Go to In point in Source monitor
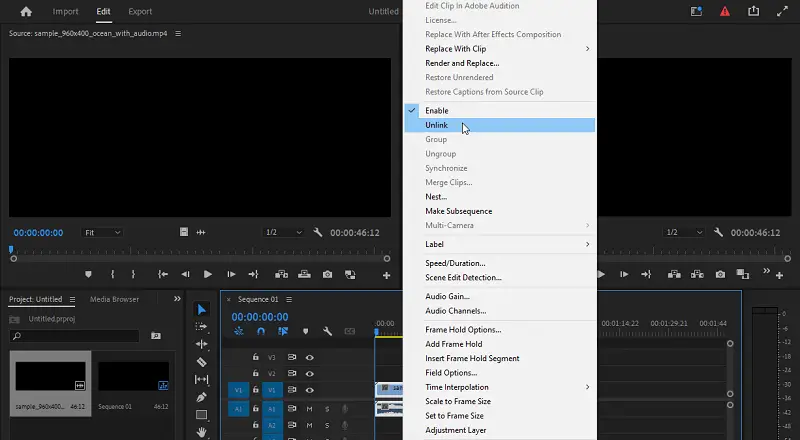This screenshot has width=800, height=440. tap(163, 275)
